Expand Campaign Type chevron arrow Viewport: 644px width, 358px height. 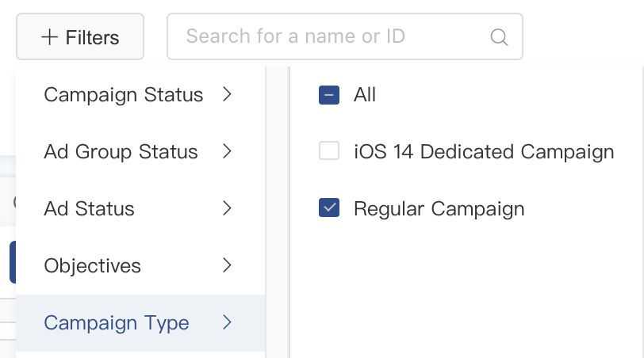(x=227, y=322)
